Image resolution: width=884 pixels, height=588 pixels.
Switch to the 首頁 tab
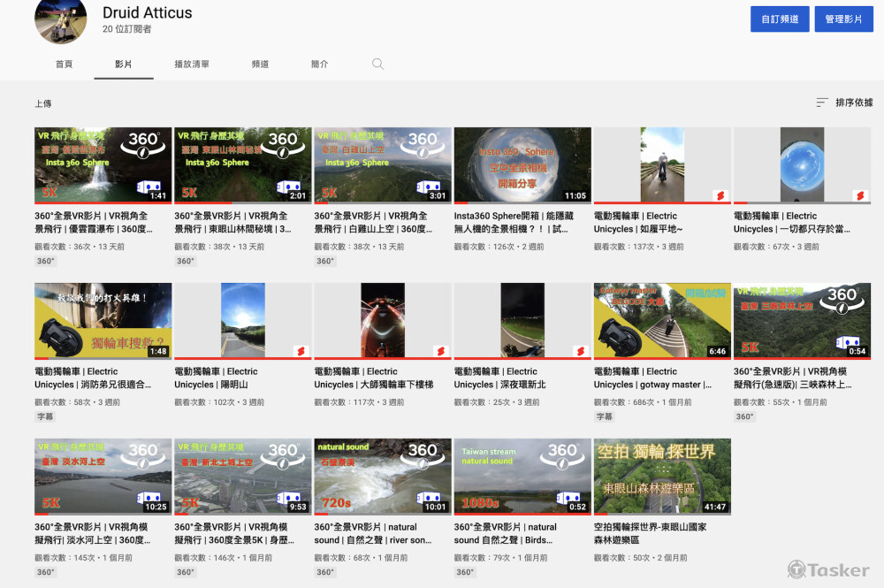64,65
